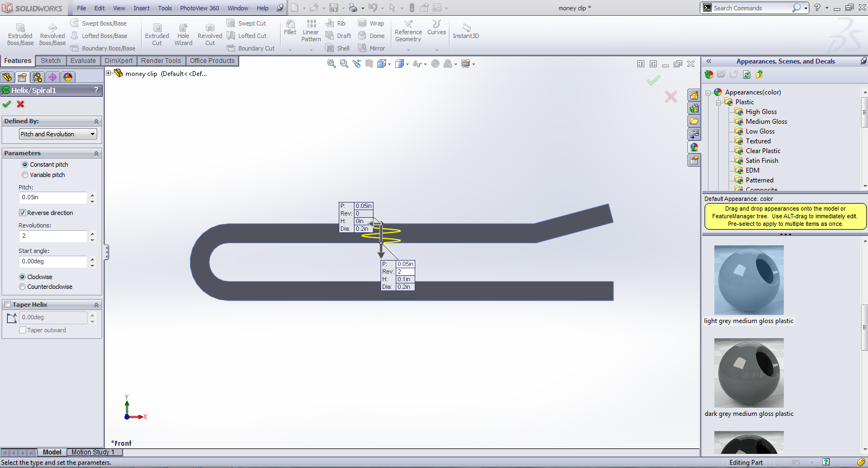Uncheck Reverse direction checkbox

pos(22,213)
